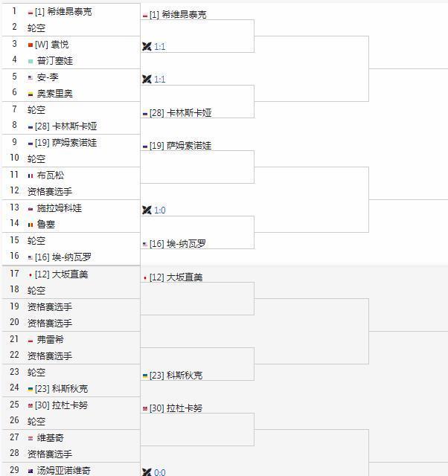Click 资格赛选手 slot in row 12
The image size is (448, 476).
tap(50, 192)
